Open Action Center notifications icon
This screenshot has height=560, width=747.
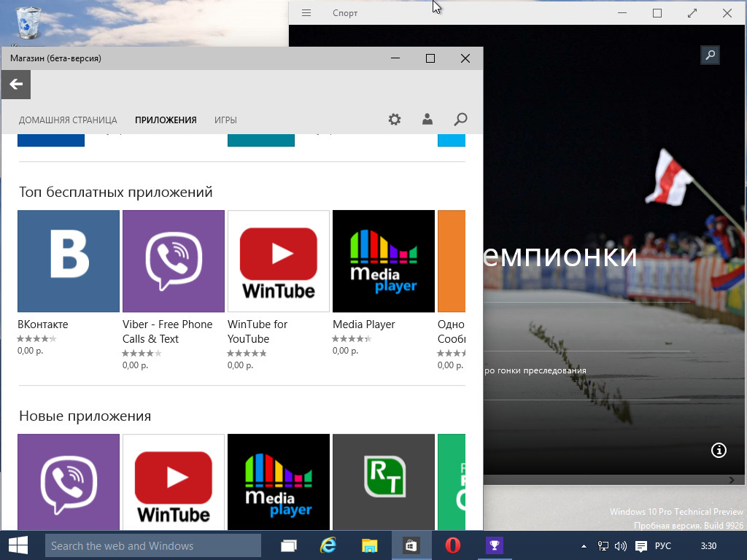coord(641,546)
